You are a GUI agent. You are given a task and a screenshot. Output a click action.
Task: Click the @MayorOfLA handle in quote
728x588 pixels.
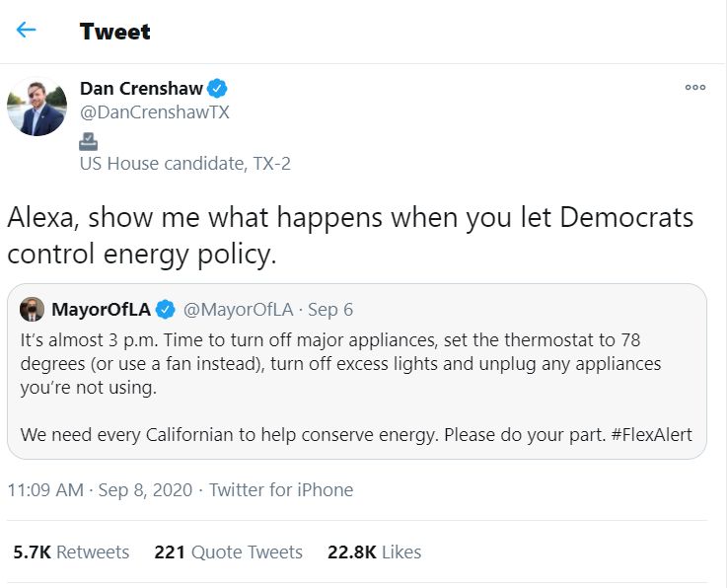(238, 309)
